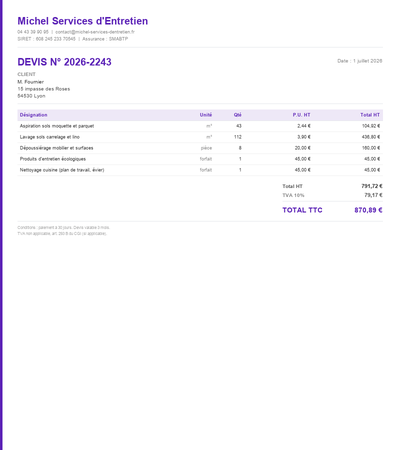400x450 pixels.
Task: Click address line 15 impasse des Roses
Action: pyautogui.click(x=44, y=89)
